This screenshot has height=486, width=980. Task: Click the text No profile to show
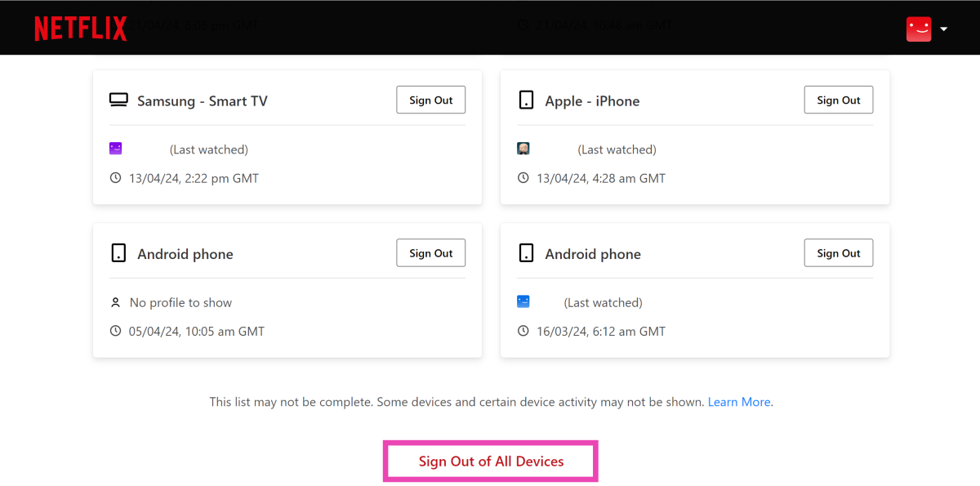coord(180,302)
